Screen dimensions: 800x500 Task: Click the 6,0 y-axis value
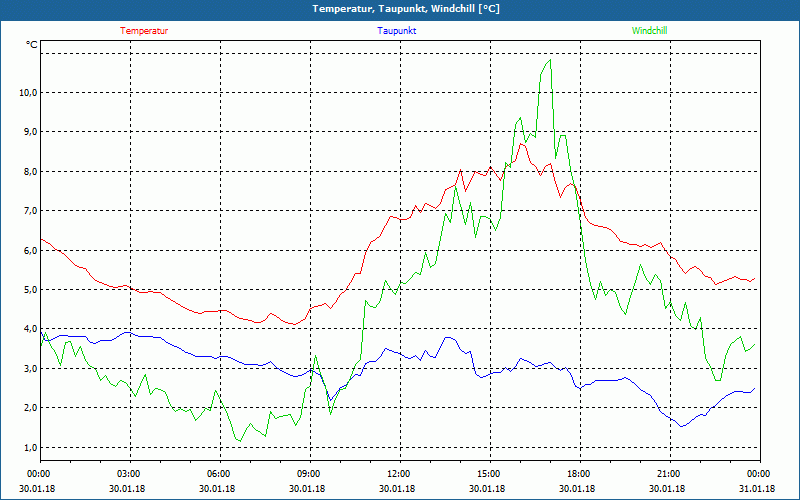[x=30, y=251]
